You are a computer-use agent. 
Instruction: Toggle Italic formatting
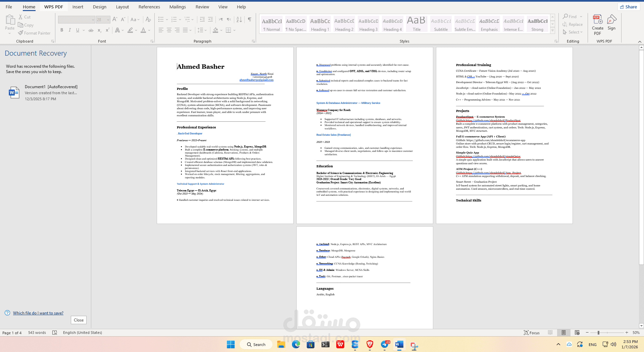[x=70, y=30]
